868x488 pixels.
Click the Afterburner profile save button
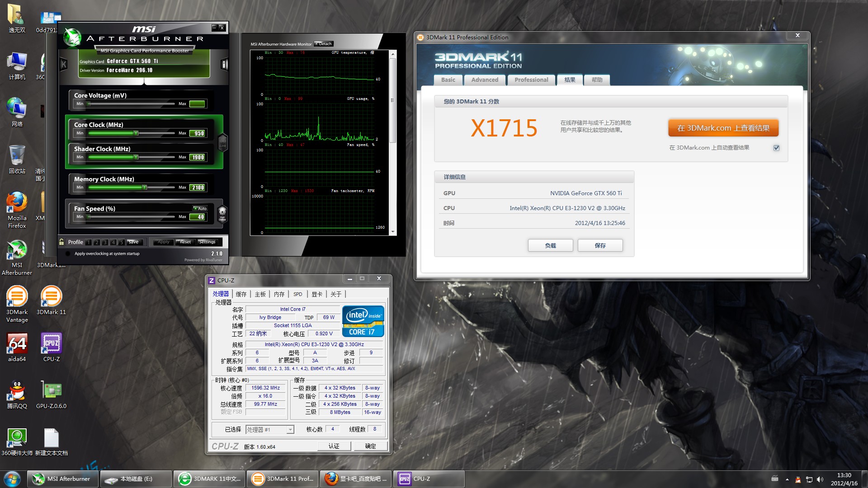[x=134, y=242]
